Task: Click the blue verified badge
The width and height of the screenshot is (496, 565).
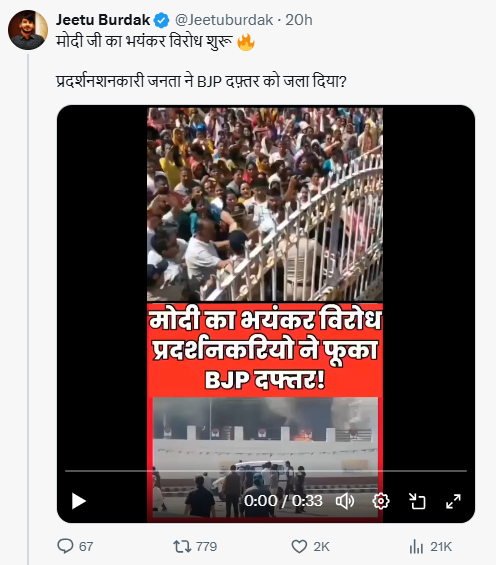Action: tap(161, 20)
